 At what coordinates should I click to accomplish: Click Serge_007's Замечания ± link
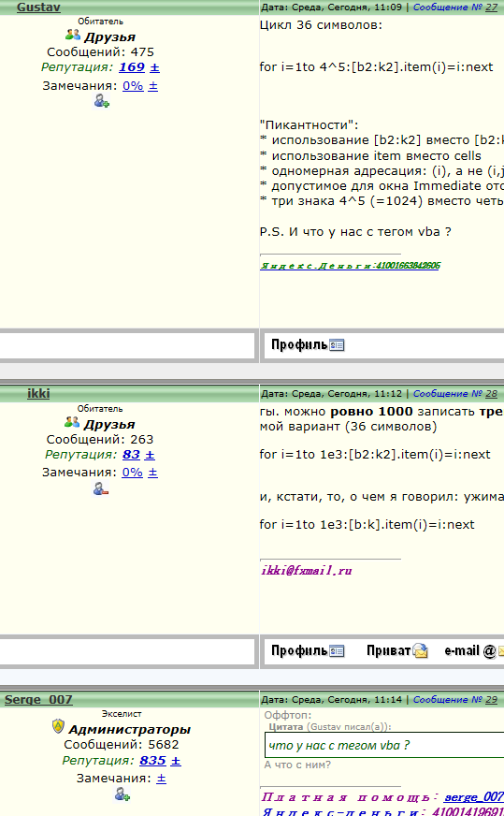pos(161,779)
